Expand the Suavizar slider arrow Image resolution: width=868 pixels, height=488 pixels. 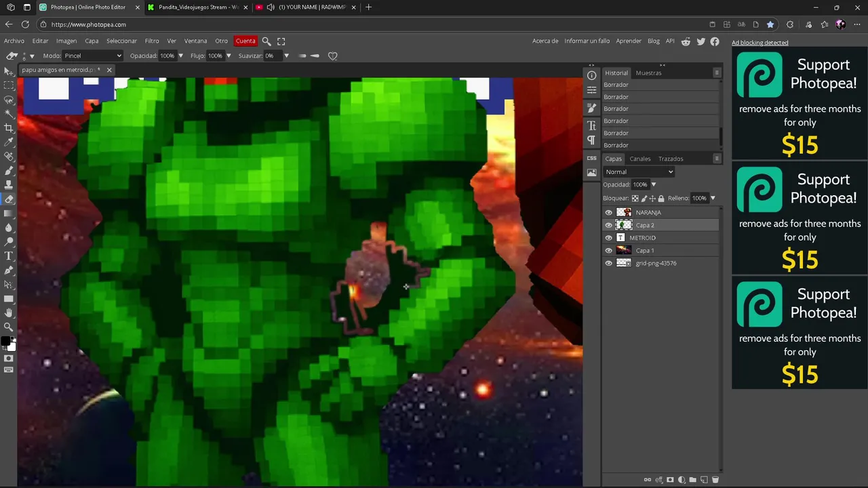coord(286,56)
